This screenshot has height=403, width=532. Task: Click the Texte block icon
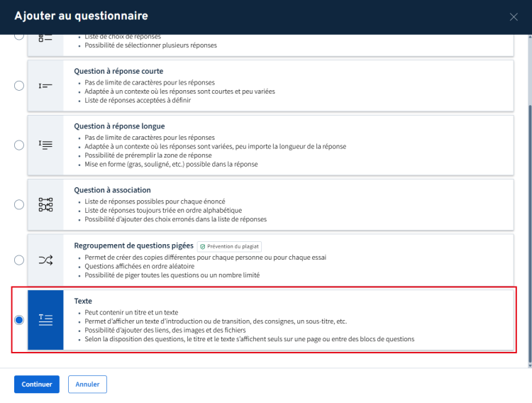pyautogui.click(x=45, y=320)
